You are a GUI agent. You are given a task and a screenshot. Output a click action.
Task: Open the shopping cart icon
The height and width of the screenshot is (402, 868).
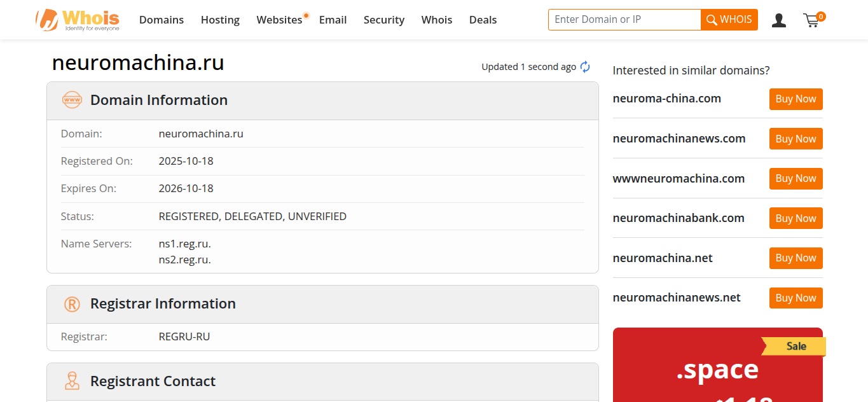pos(813,20)
